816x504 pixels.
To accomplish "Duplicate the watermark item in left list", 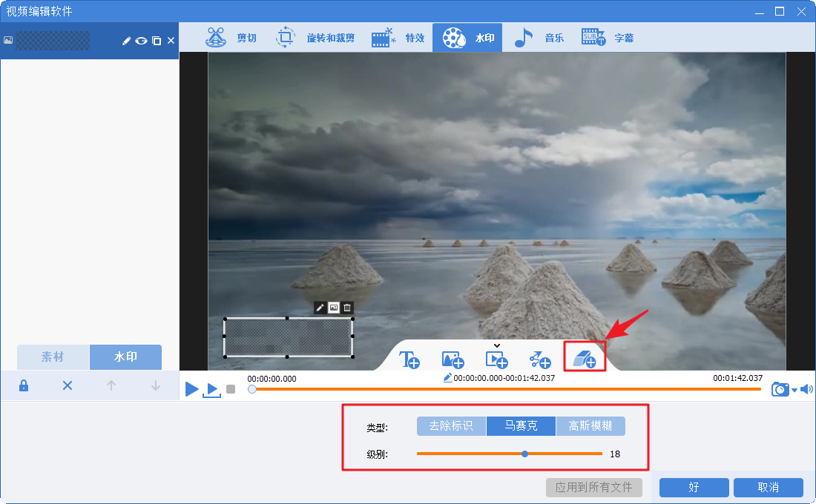I will pos(157,41).
